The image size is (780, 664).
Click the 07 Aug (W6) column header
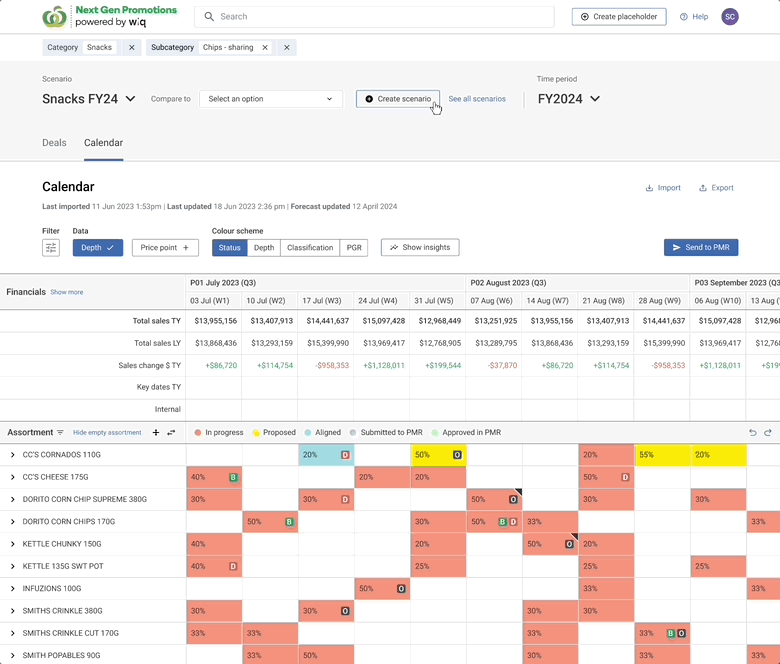point(494,300)
